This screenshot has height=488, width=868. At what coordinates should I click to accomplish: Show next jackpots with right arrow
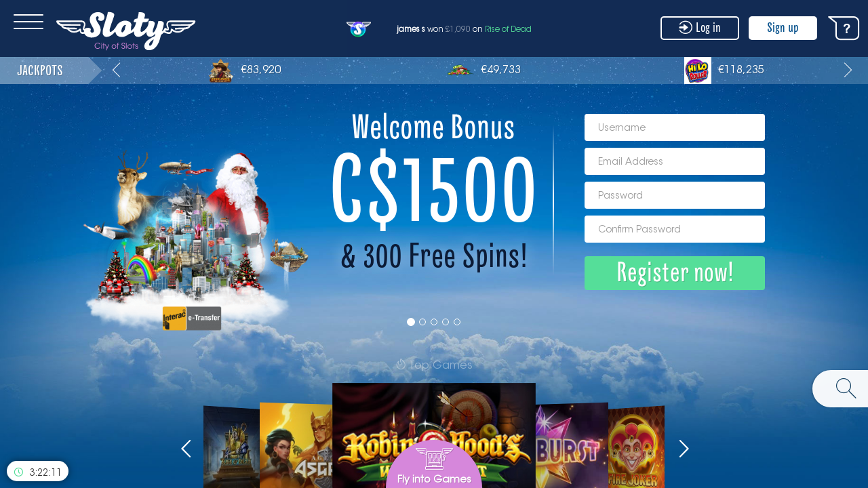pos(848,70)
